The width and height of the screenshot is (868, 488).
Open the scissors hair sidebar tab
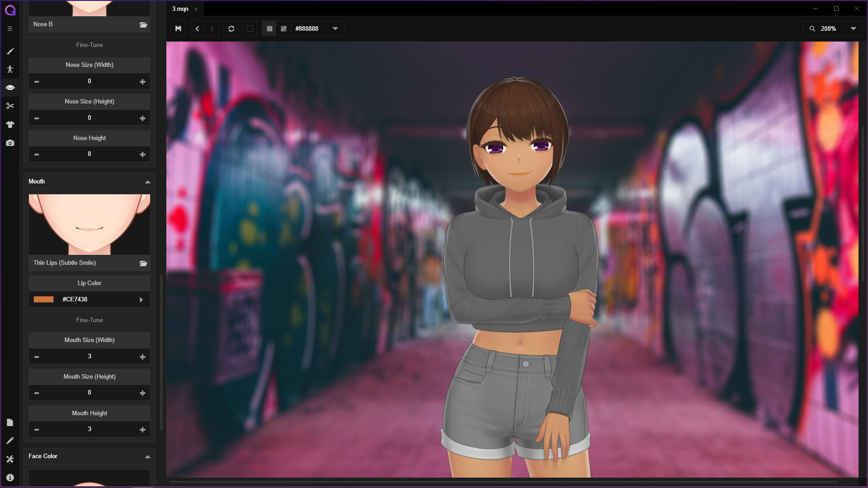coord(10,106)
